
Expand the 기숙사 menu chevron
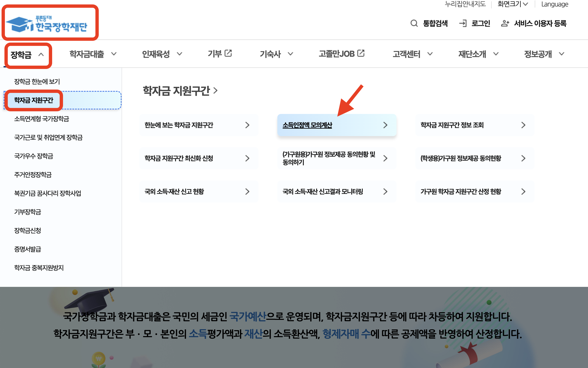pyautogui.click(x=290, y=54)
